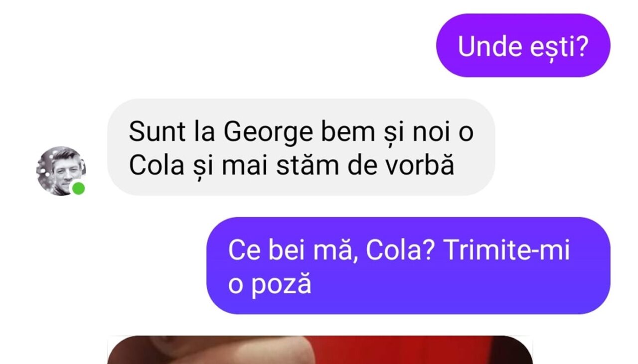Click the word "Trimite-mi" in purple bubble
This screenshot has height=364, width=638.
pos(506,250)
